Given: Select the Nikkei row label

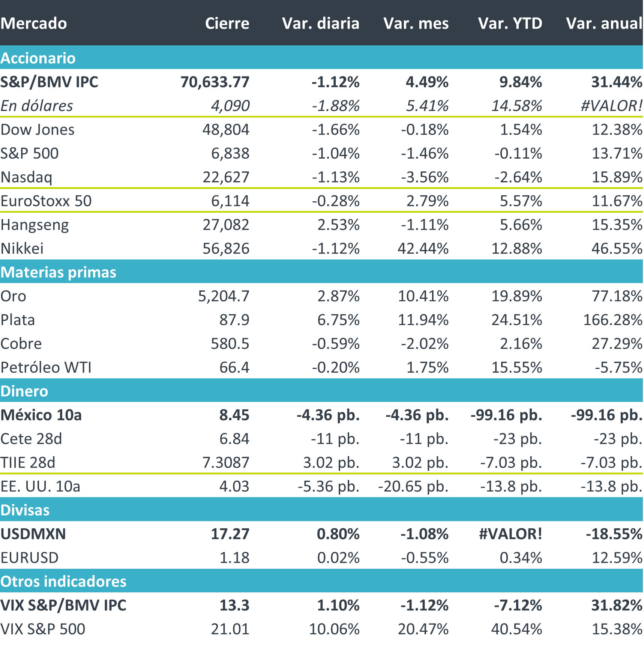Looking at the screenshot, I should [x=22, y=248].
